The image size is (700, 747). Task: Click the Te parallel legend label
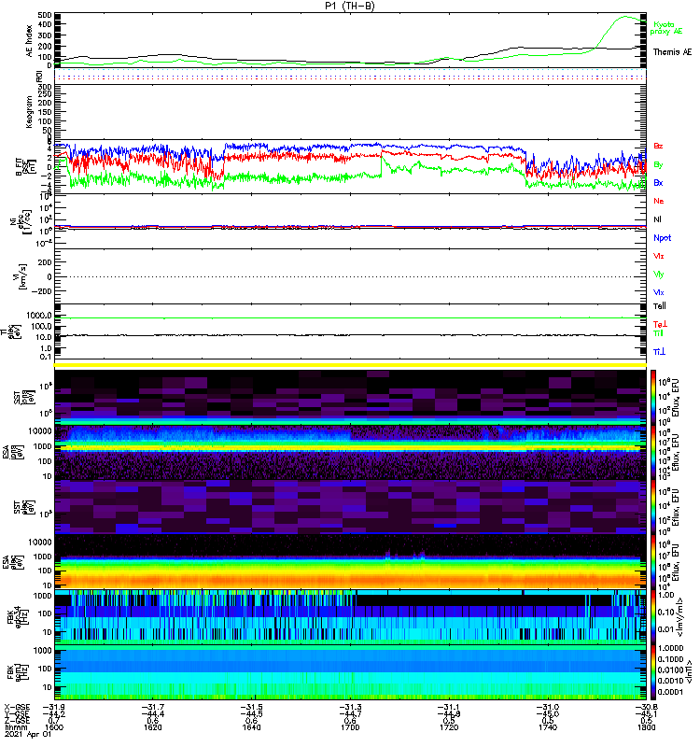click(x=659, y=306)
